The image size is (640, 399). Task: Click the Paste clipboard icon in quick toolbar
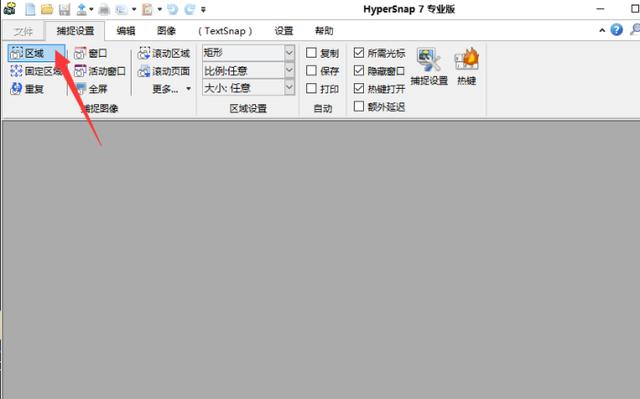(x=147, y=9)
